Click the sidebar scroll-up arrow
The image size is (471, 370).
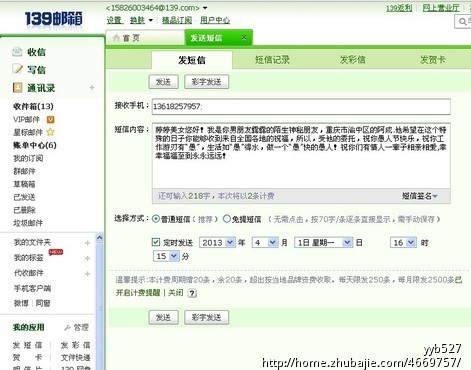click(x=99, y=237)
